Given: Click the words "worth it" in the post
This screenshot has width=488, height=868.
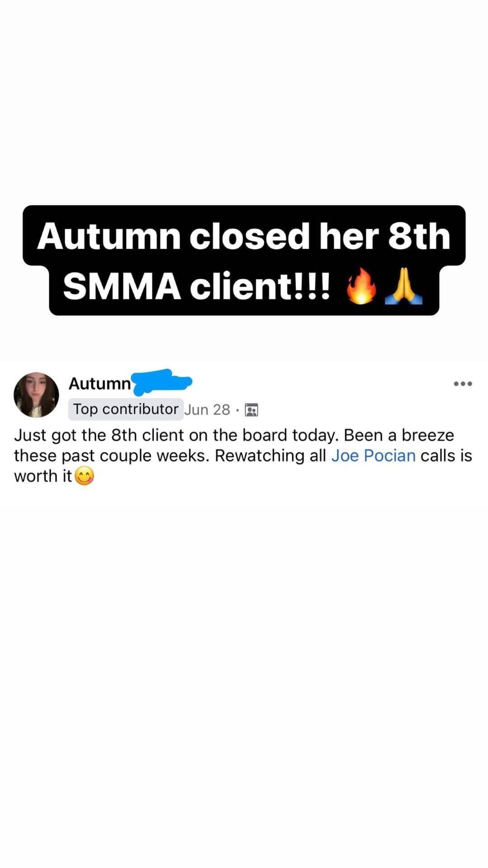Looking at the screenshot, I should [43, 476].
